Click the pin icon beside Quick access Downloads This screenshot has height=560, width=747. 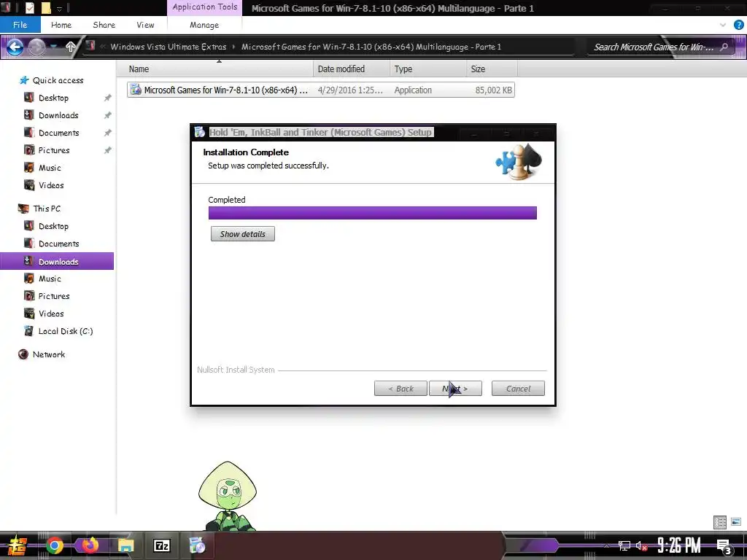(108, 115)
